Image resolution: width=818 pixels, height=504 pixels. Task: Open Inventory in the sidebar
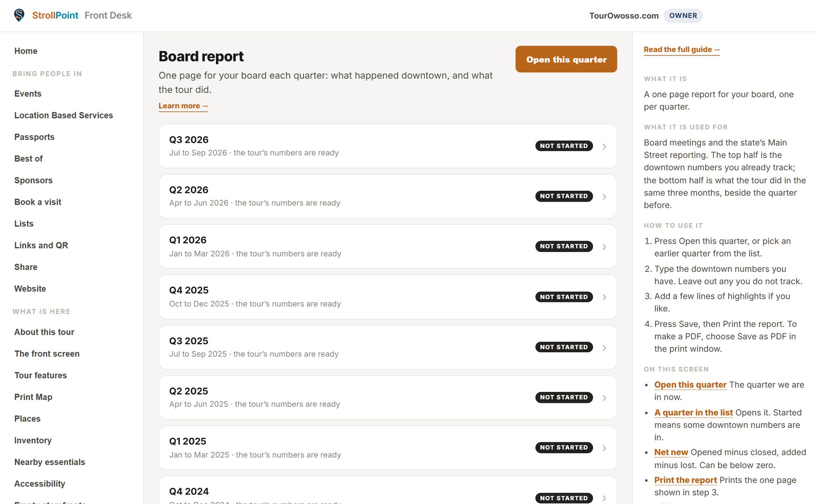pos(33,440)
